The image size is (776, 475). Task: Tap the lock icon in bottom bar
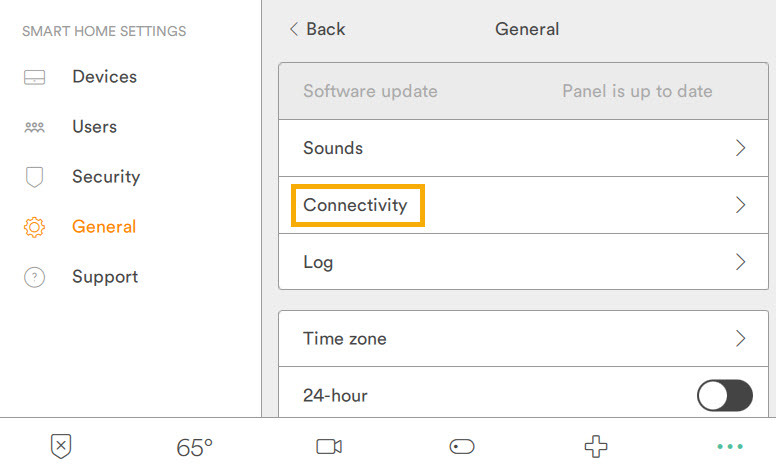462,447
